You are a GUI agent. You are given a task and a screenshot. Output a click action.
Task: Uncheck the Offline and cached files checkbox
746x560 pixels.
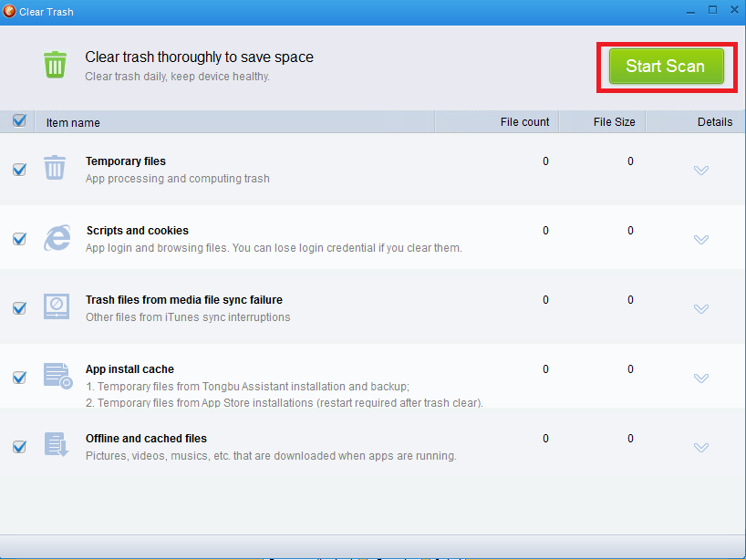click(x=19, y=447)
